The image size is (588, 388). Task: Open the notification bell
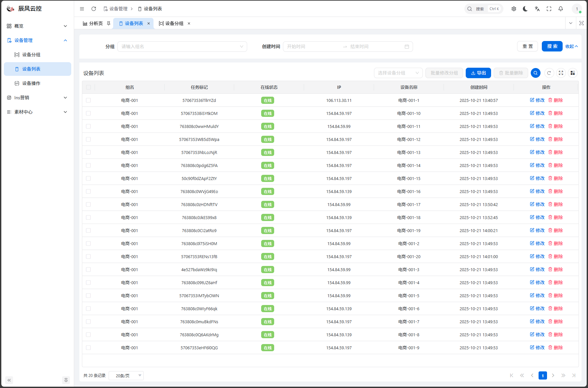(x=561, y=9)
